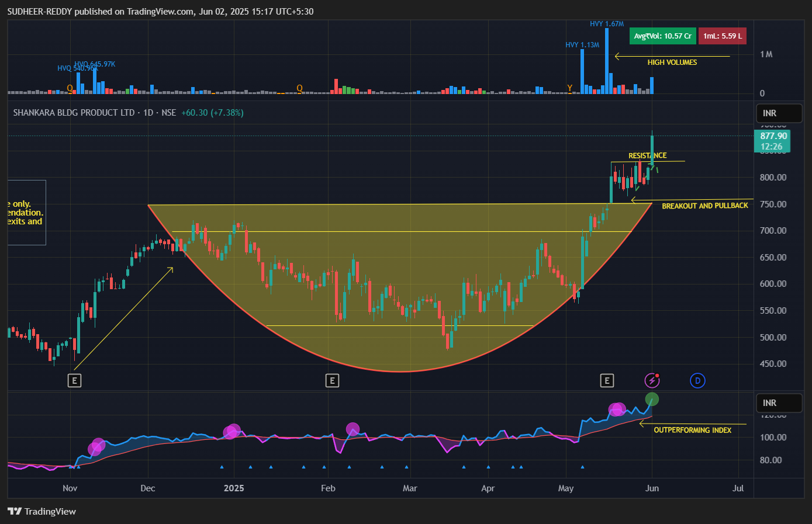The height and width of the screenshot is (524, 812).
Task: Open INR currency selector on price pane
Action: click(779, 113)
